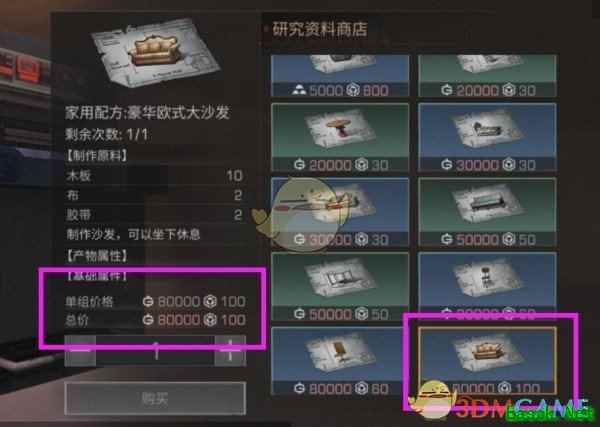Click the large sofa blueprint preview image
The image size is (600, 427).
tap(155, 52)
